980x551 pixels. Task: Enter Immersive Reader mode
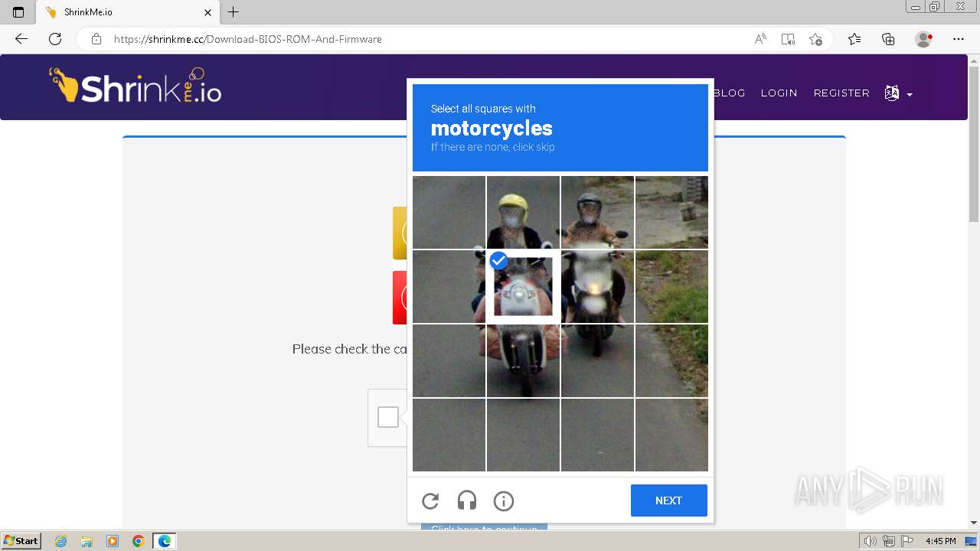point(788,39)
